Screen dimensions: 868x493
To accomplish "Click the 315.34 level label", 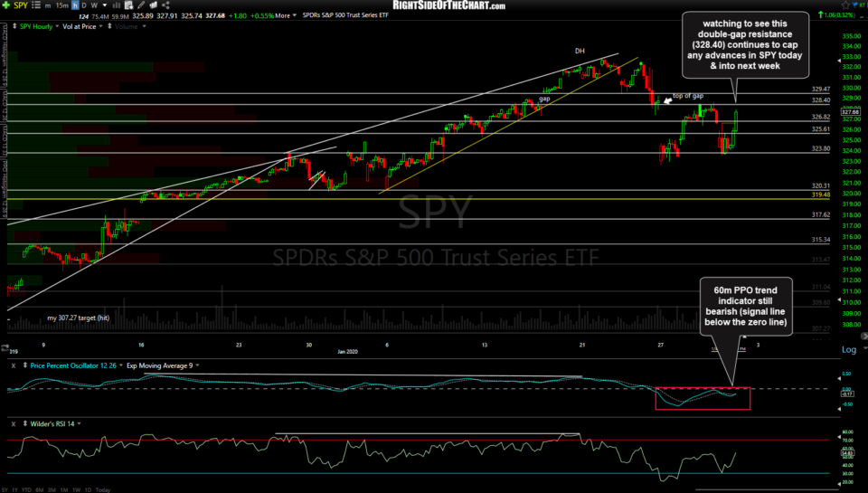I will click(821, 240).
